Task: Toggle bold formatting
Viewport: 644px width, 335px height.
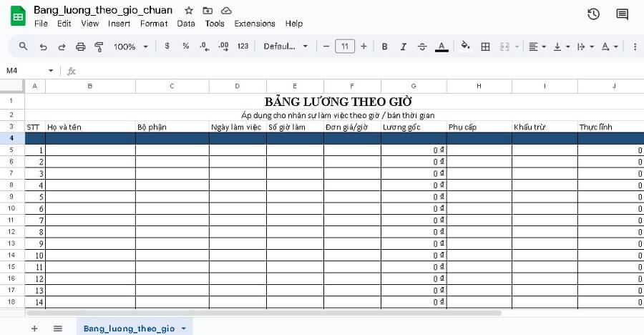Action: [384, 47]
